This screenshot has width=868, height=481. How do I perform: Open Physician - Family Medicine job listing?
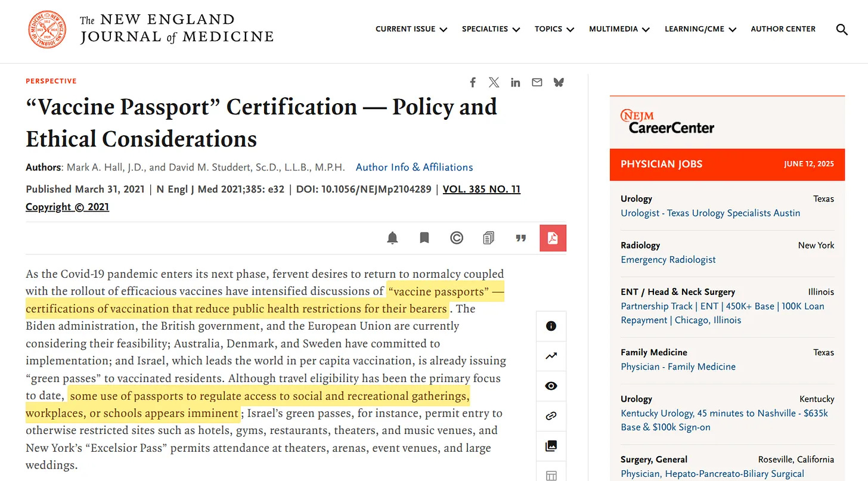click(678, 367)
